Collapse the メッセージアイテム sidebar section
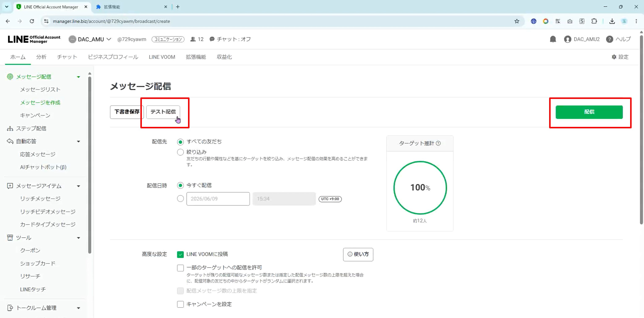Screen dimensions: 644x318 click(x=78, y=186)
